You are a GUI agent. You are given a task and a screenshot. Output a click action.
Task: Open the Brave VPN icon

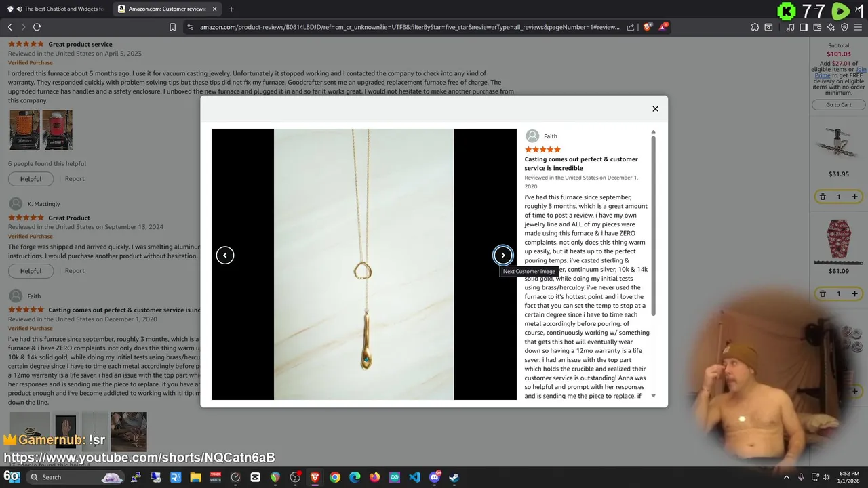[844, 27]
